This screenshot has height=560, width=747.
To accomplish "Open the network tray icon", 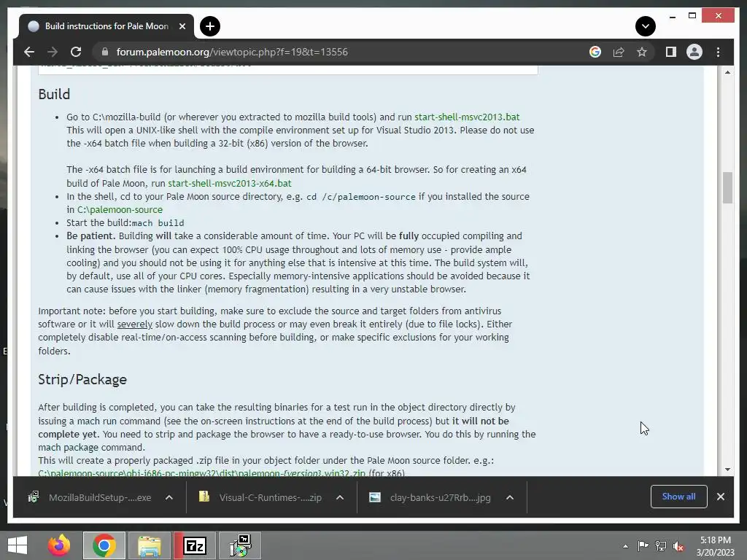I will 661,545.
